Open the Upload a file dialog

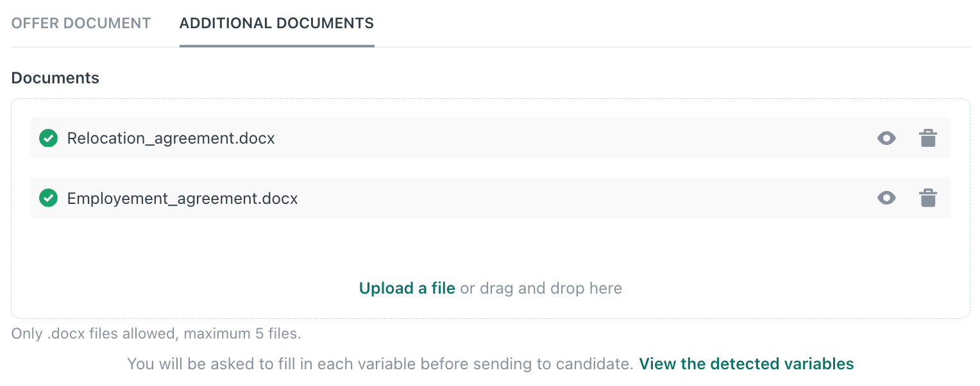point(407,288)
